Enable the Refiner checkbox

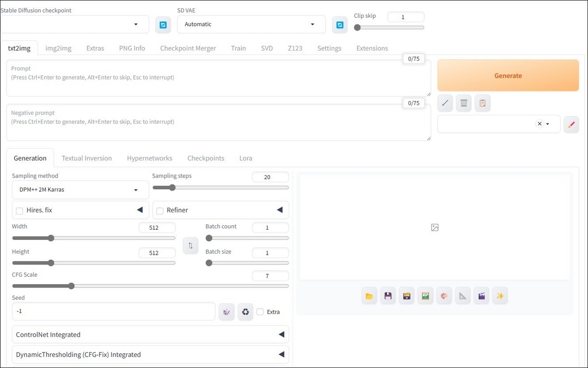click(x=160, y=210)
